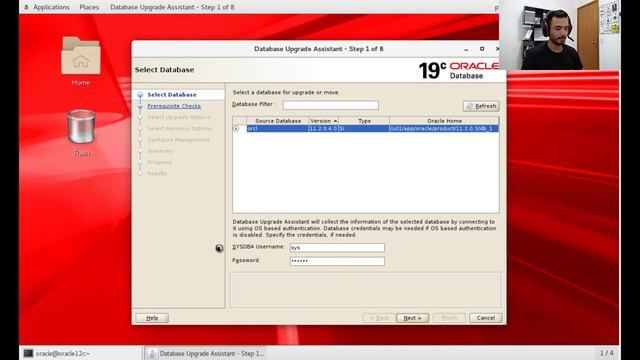The width and height of the screenshot is (640, 360).
Task: Click into the Database Filter field
Action: (331, 105)
